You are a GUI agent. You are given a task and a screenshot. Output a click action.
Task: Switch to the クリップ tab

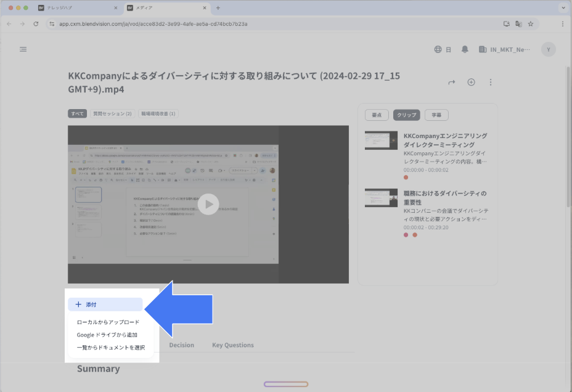407,115
